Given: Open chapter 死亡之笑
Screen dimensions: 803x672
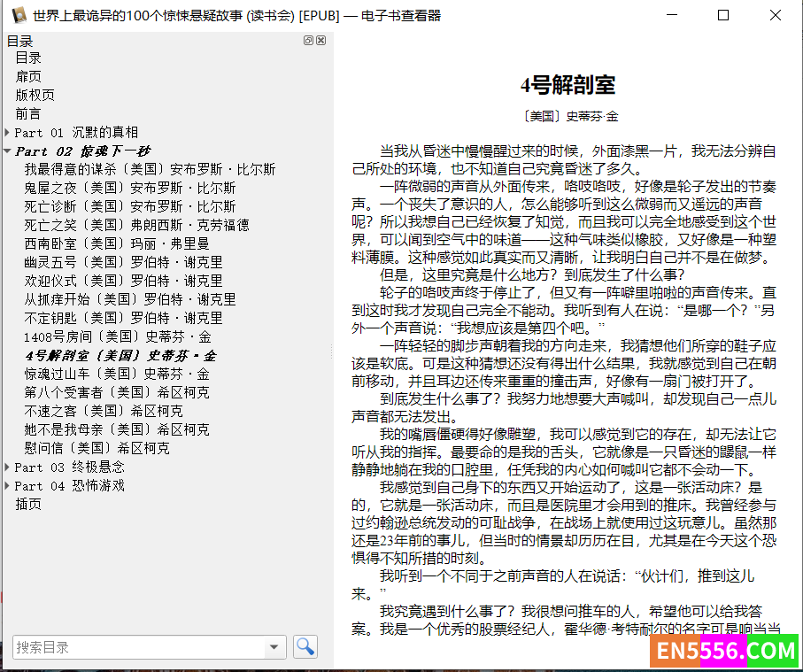Looking at the screenshot, I should tap(136, 225).
